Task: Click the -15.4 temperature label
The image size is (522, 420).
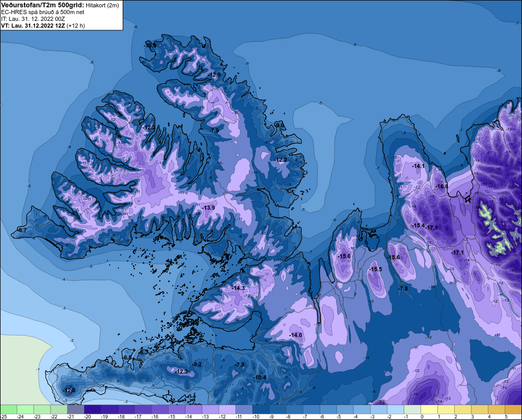Action: point(419,225)
